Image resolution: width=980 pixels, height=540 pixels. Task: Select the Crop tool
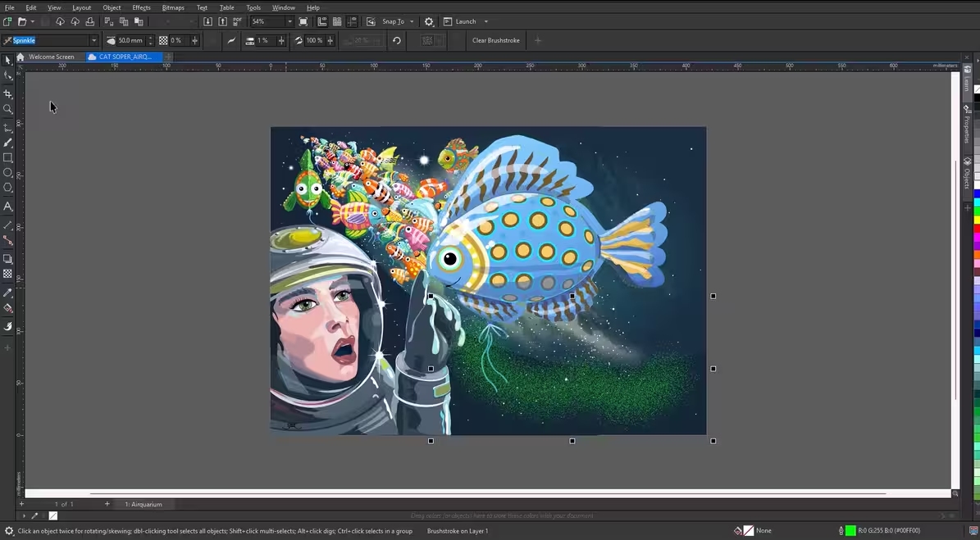(8, 93)
